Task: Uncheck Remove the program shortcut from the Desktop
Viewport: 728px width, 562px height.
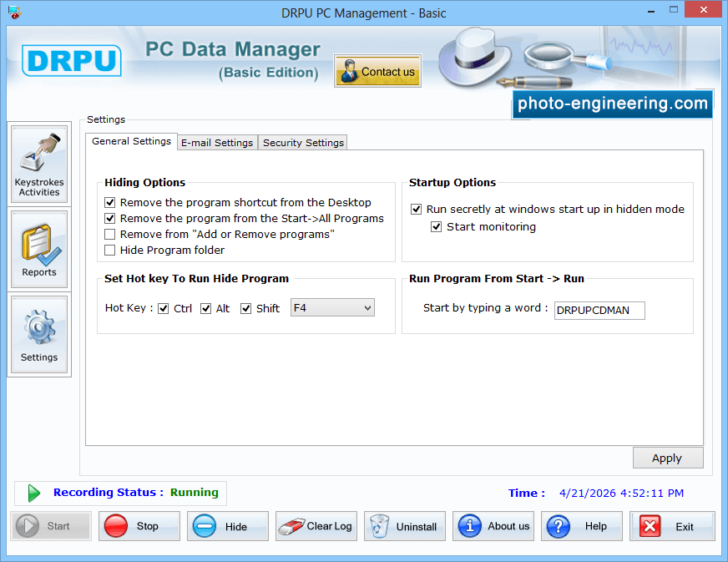Action: pos(110,203)
